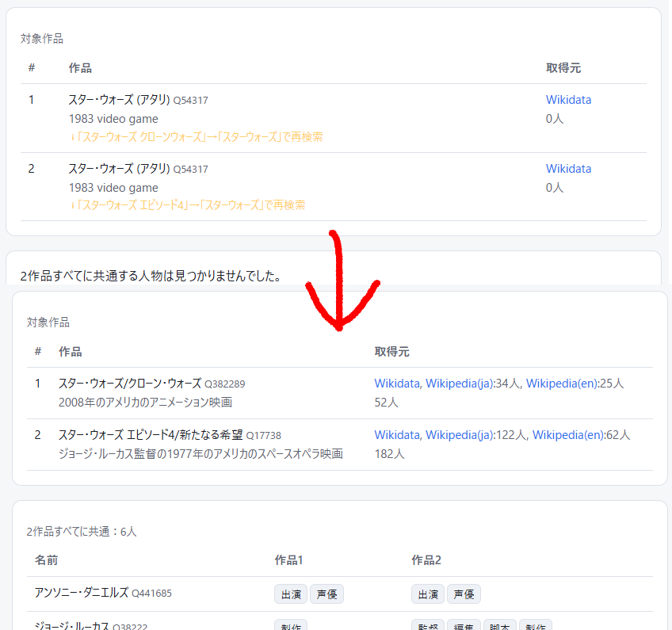Click the 出演 tag under 作品2 for アンソニー・ダニエルズ
This screenshot has width=672, height=630.
tap(428, 594)
